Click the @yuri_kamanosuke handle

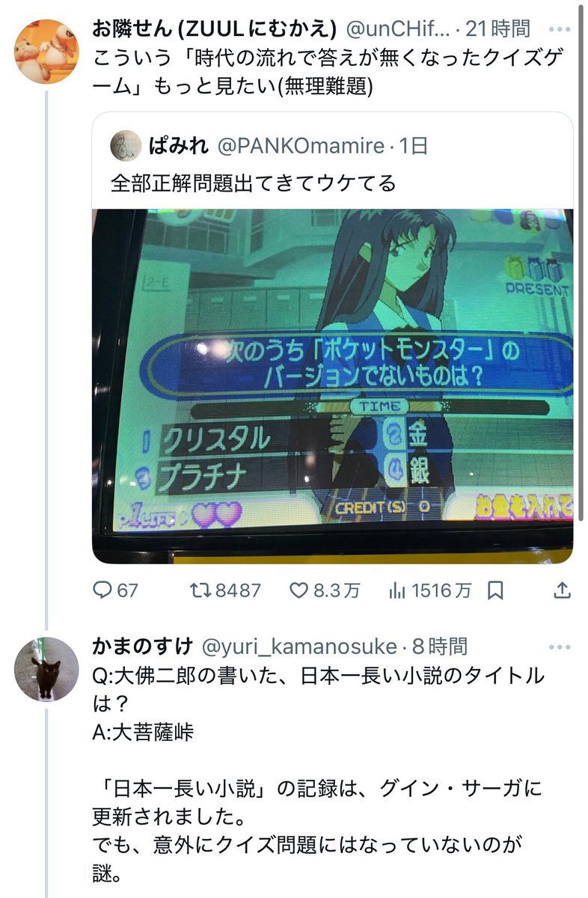click(301, 646)
